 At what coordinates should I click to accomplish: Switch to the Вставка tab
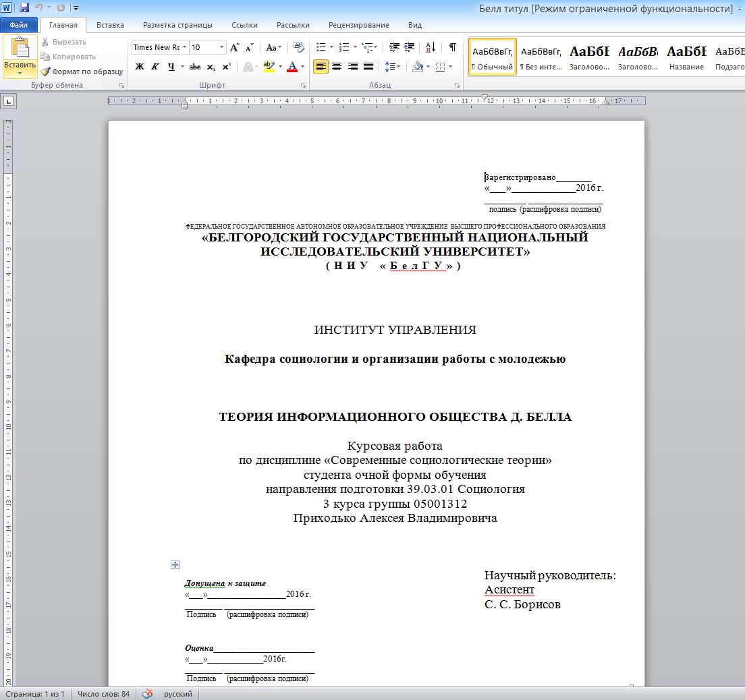click(x=110, y=25)
